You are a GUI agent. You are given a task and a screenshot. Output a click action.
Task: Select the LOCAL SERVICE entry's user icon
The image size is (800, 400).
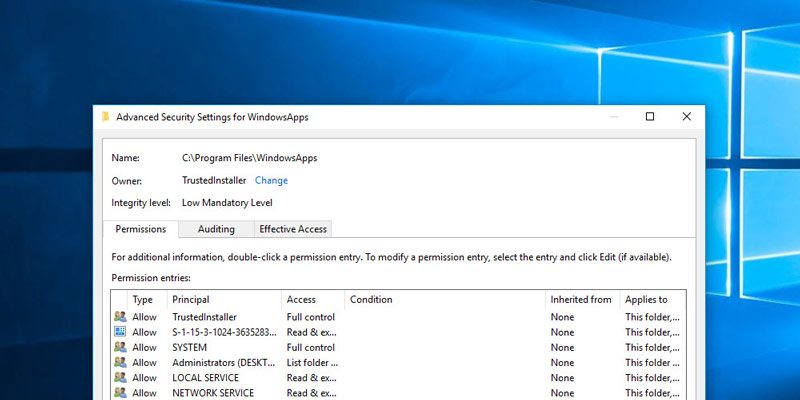point(120,378)
